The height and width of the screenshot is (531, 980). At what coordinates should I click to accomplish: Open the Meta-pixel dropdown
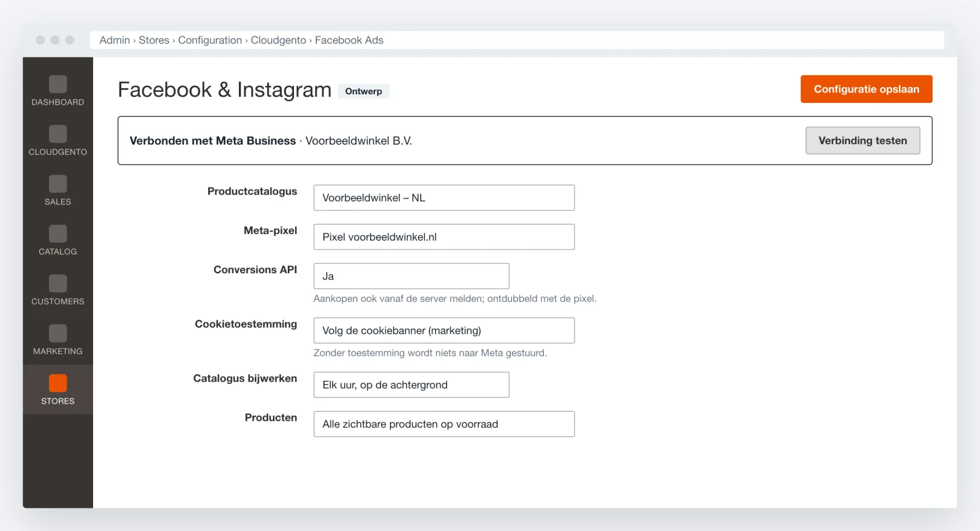click(x=444, y=237)
